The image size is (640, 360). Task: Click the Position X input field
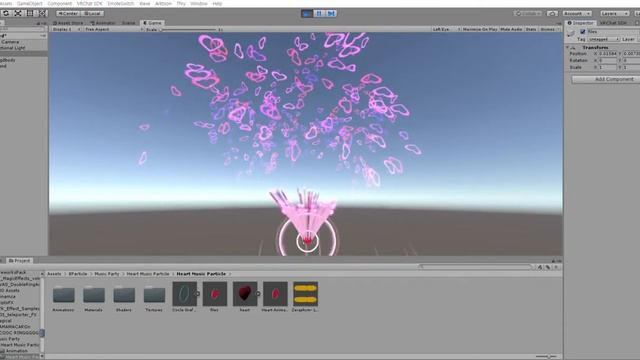pos(608,53)
